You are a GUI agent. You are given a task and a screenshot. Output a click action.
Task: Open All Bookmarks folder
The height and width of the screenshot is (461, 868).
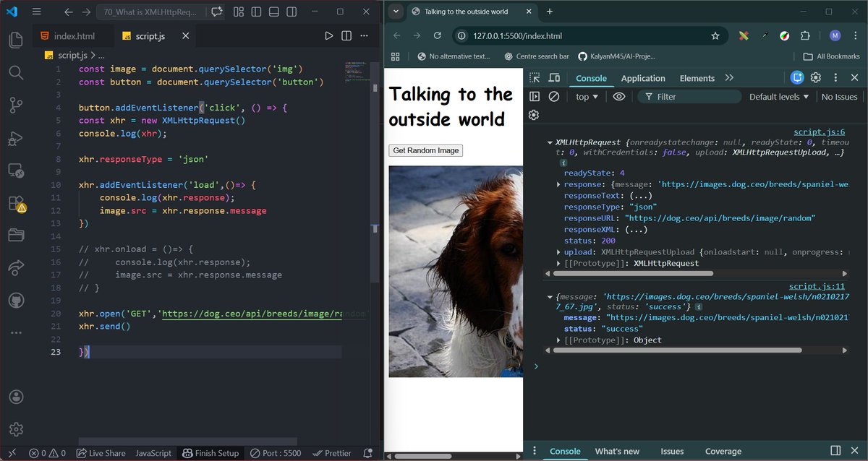coord(832,56)
